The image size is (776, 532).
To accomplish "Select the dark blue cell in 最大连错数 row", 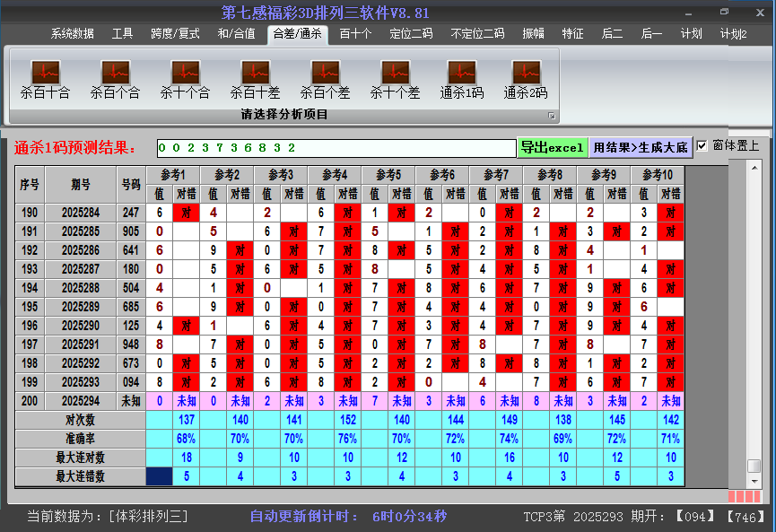I will (159, 476).
